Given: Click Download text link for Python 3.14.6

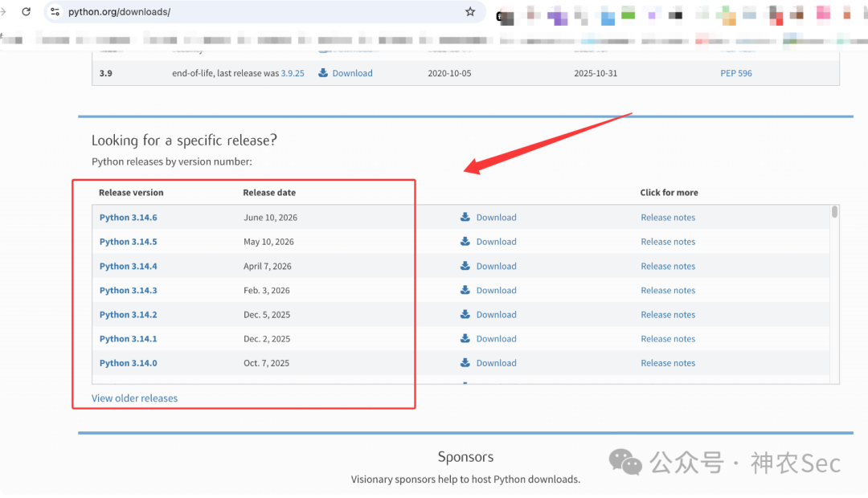Looking at the screenshot, I should 497,218.
